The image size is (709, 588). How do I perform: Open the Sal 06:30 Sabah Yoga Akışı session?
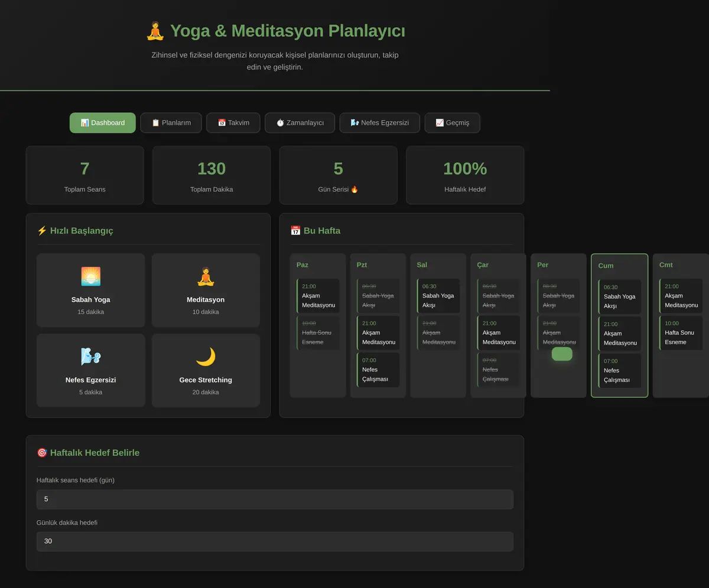coord(438,296)
